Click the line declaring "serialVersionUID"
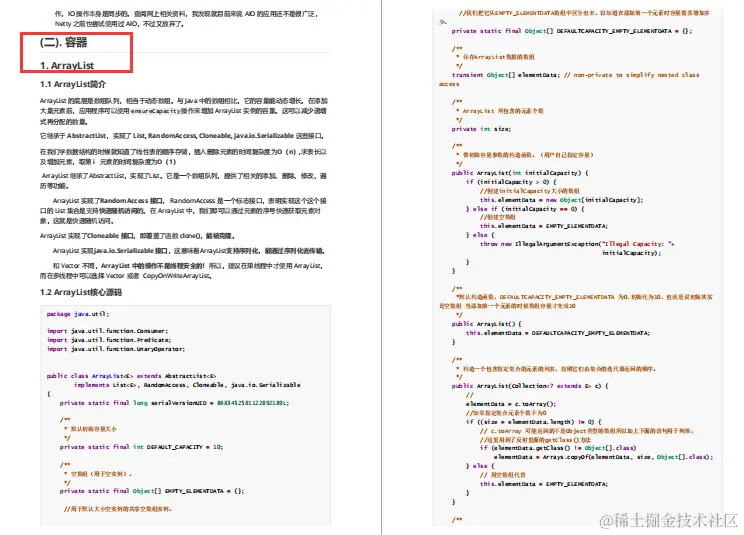The image size is (744, 535). coord(174,403)
